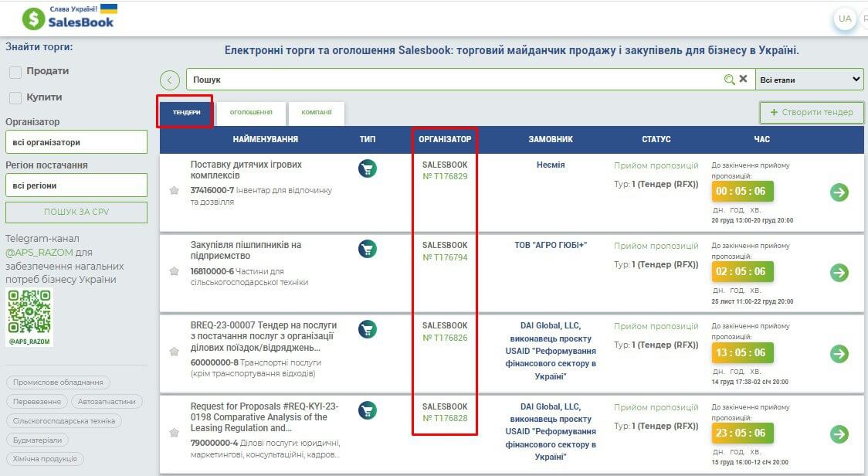Open tender T176794 with green arrow button
Image resolution: width=868 pixels, height=476 pixels.
(839, 273)
